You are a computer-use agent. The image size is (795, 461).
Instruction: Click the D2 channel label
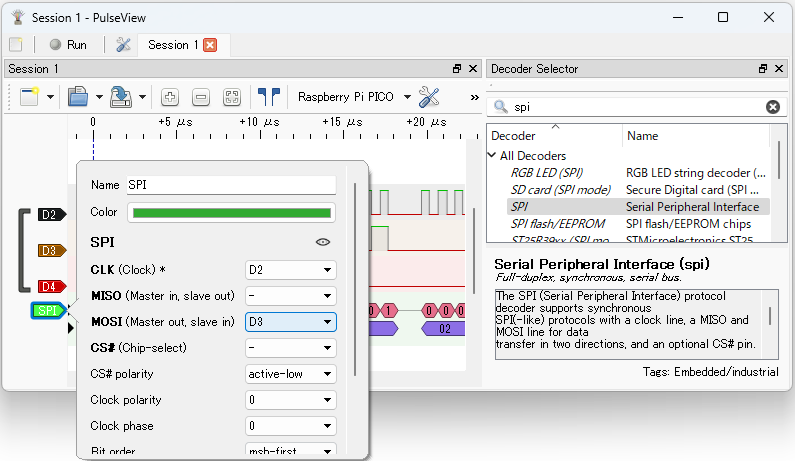pos(52,215)
